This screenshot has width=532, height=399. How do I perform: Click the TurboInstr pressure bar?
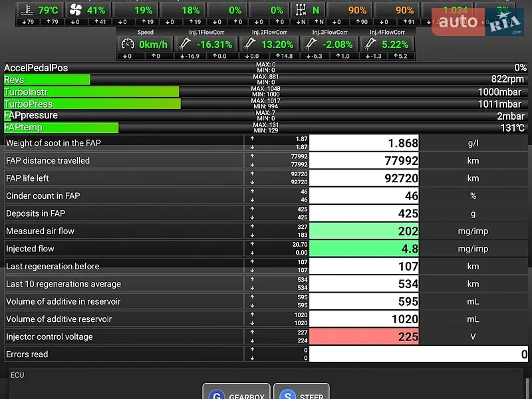click(266, 92)
